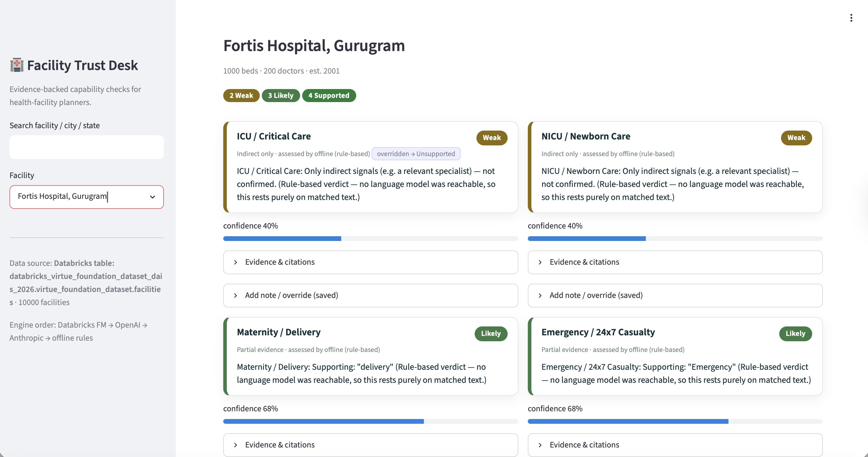Click the "1000 beds · 200 doctors · est. 2001" line

point(281,71)
